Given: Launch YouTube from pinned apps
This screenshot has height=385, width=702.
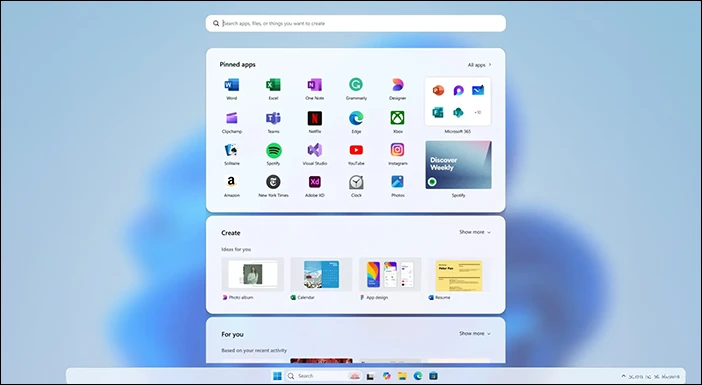Looking at the screenshot, I should click(x=356, y=150).
